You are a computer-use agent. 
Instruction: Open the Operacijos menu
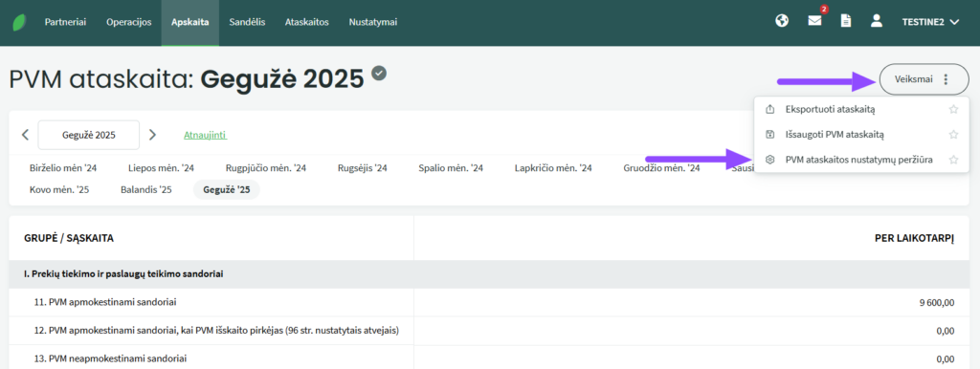click(x=129, y=22)
